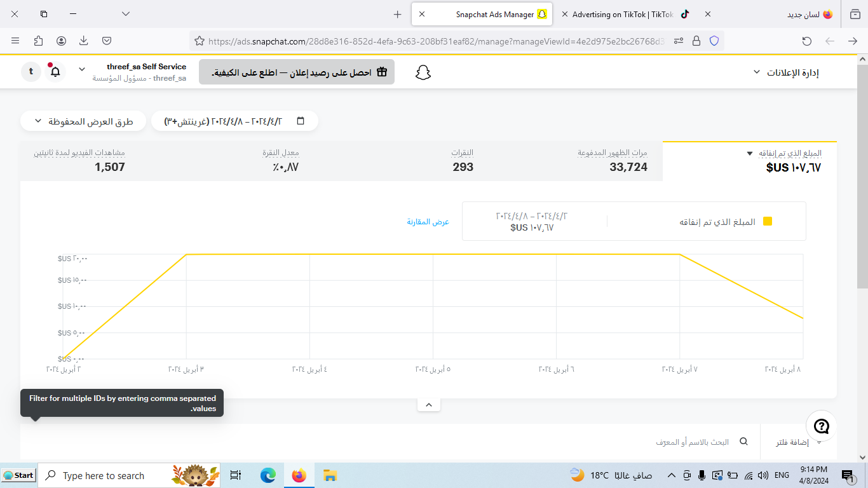868x488 pixels.
Task: Open the Windows Start button
Action: pos(18,475)
